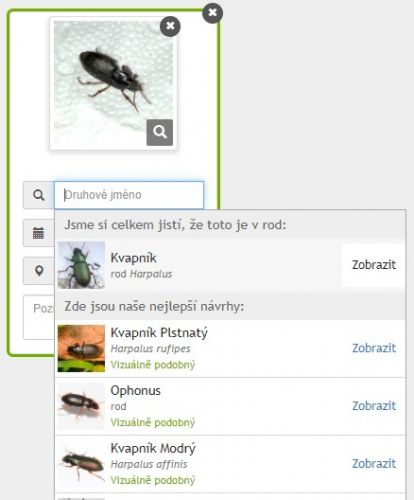Screen dimensions: 414x500
Task: Click the Harpalus rufipes thumbnail image
Action: coord(81,349)
